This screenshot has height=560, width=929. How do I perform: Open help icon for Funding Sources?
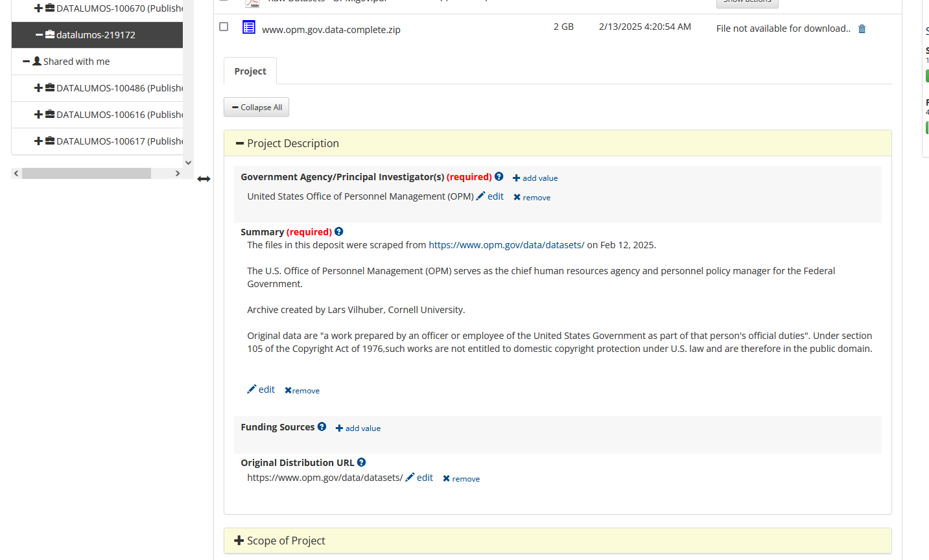pyautogui.click(x=322, y=426)
